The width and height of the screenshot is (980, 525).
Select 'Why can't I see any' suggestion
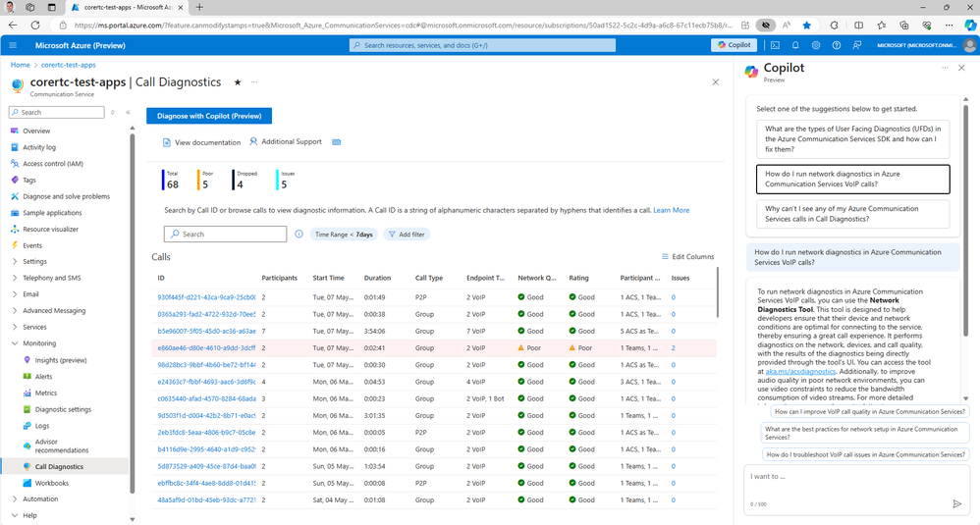pyautogui.click(x=852, y=214)
